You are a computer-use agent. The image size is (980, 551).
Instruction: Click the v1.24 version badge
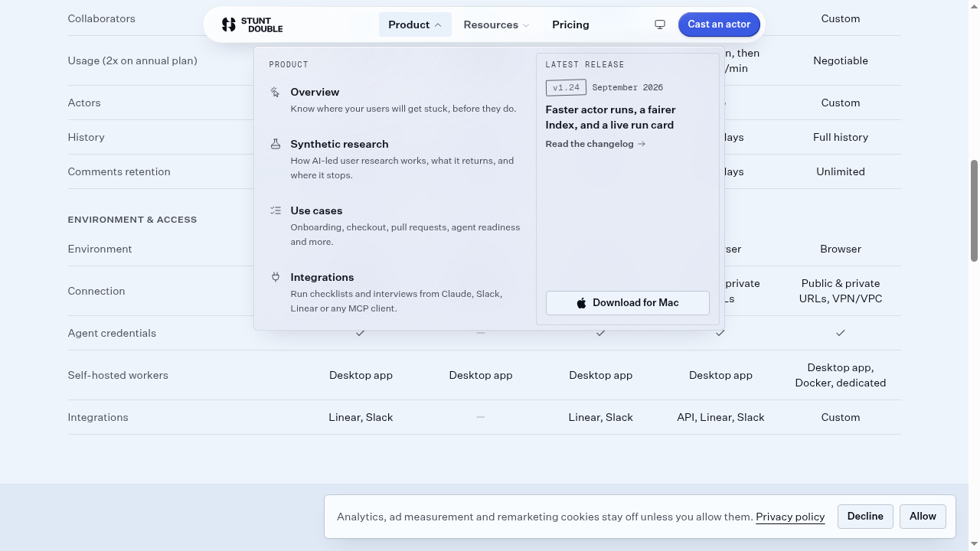pos(566,87)
